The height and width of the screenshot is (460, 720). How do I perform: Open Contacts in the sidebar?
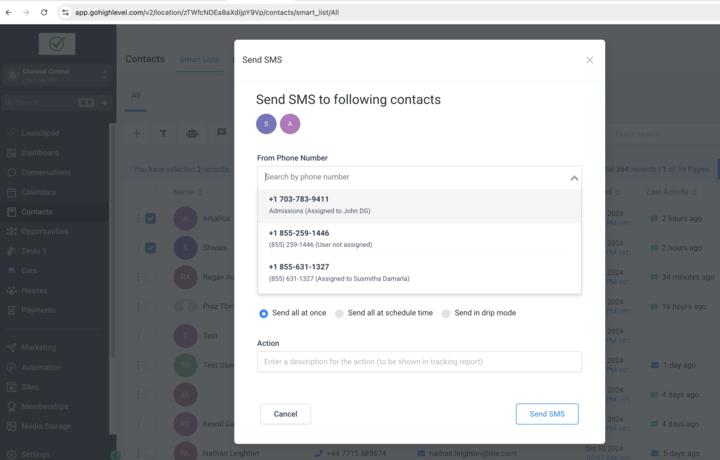pos(37,212)
